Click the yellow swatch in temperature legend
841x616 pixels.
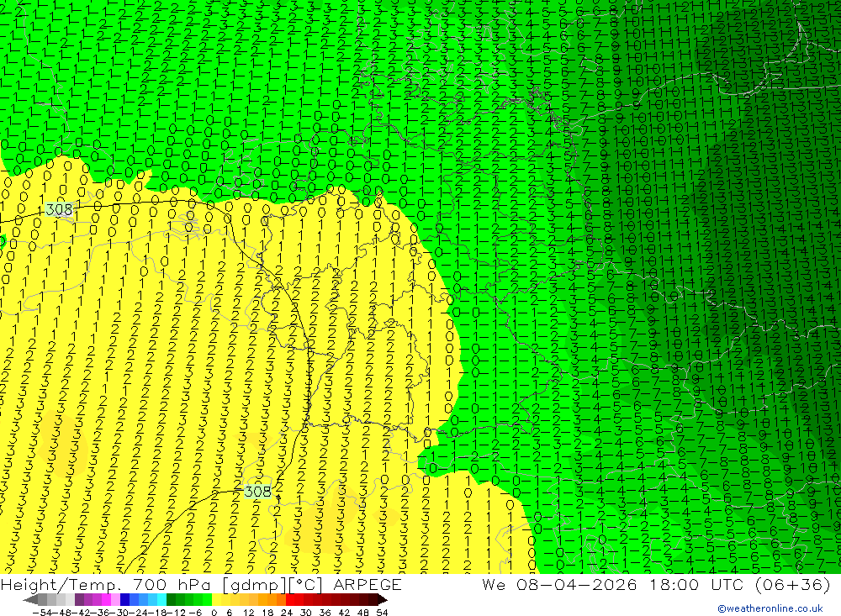click(216, 600)
